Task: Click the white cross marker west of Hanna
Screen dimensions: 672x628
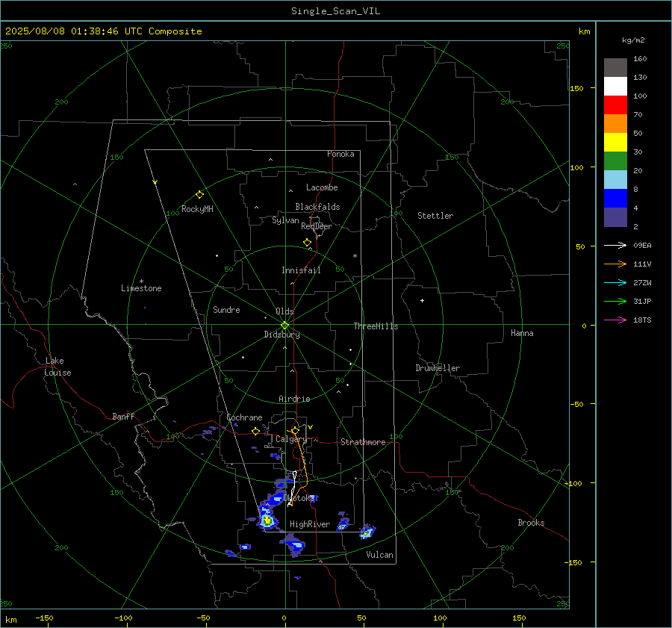Action: [x=422, y=300]
